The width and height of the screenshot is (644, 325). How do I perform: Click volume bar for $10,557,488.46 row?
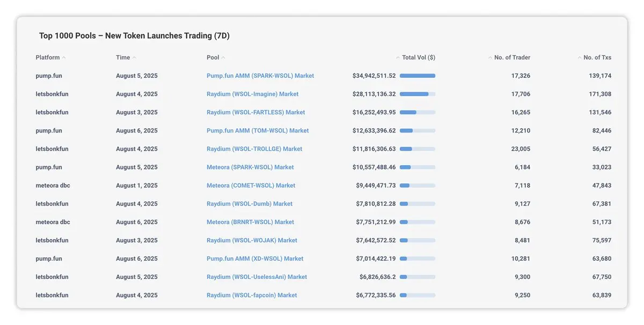tap(418, 167)
